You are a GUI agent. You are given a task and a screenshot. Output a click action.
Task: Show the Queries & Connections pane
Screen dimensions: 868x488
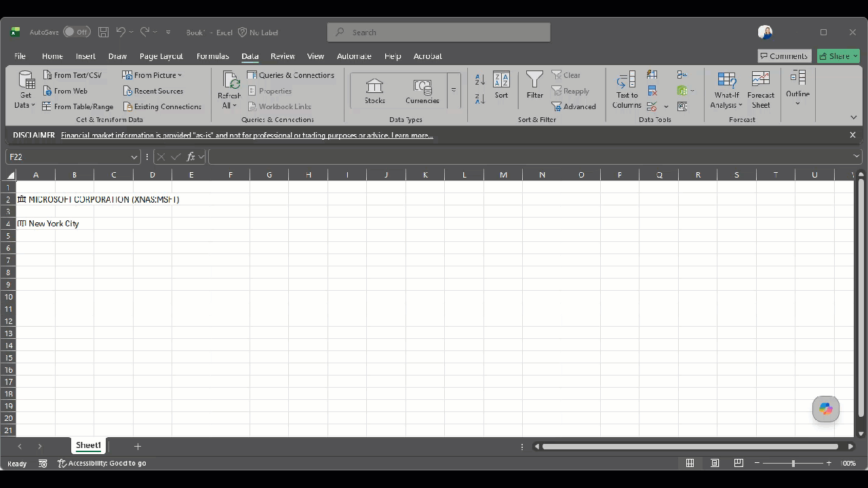point(290,75)
